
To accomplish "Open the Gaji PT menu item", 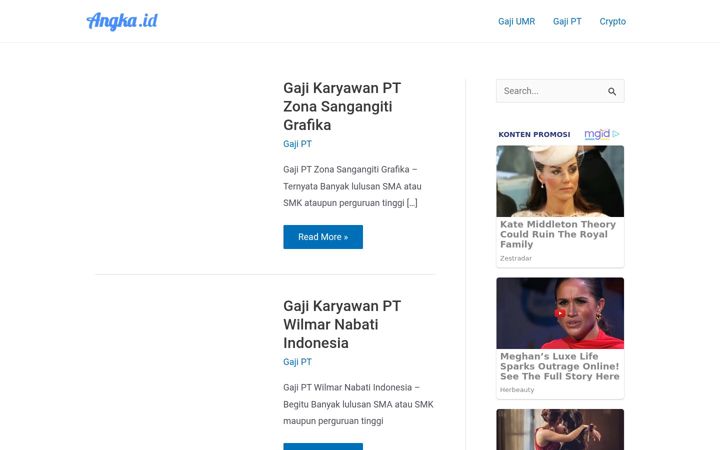I will tap(567, 22).
